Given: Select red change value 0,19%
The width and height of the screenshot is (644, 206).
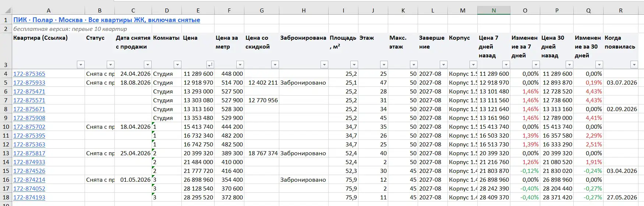Looking at the screenshot, I should (x=588, y=82).
